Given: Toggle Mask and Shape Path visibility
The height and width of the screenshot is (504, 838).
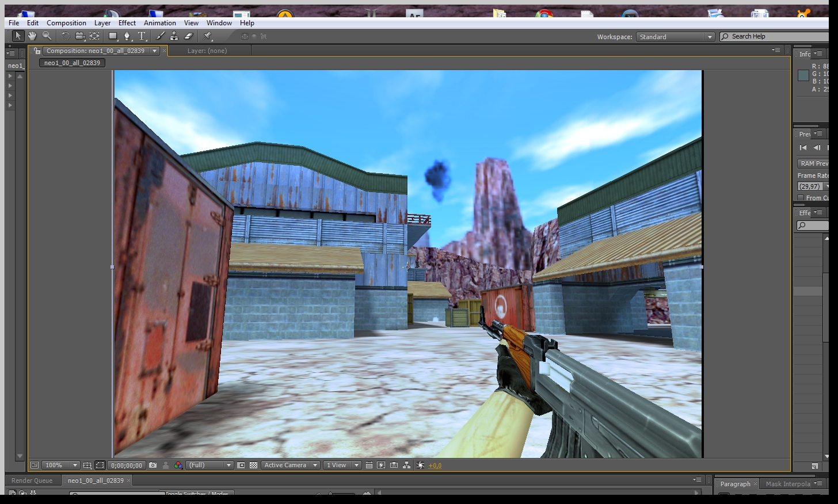Looking at the screenshot, I should tap(100, 465).
